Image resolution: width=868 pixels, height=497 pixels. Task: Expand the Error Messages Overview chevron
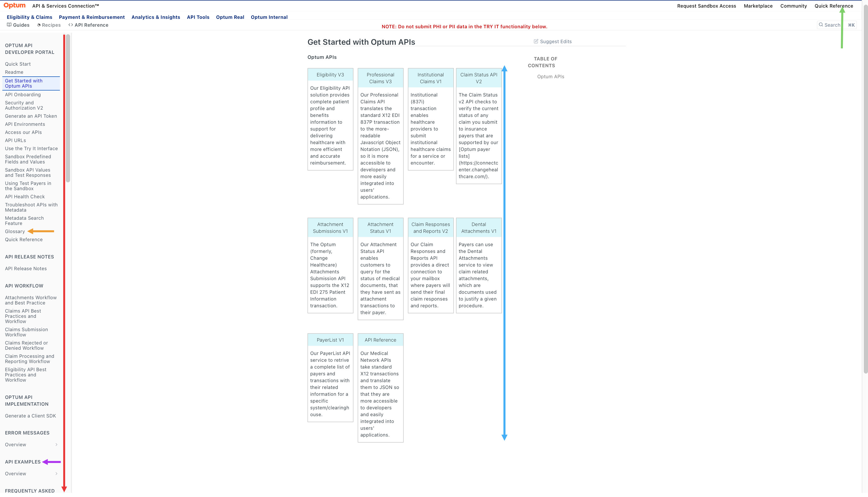56,444
